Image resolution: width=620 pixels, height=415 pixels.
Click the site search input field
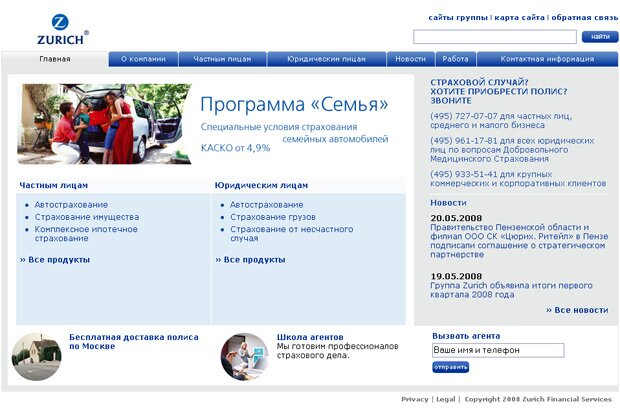point(494,37)
